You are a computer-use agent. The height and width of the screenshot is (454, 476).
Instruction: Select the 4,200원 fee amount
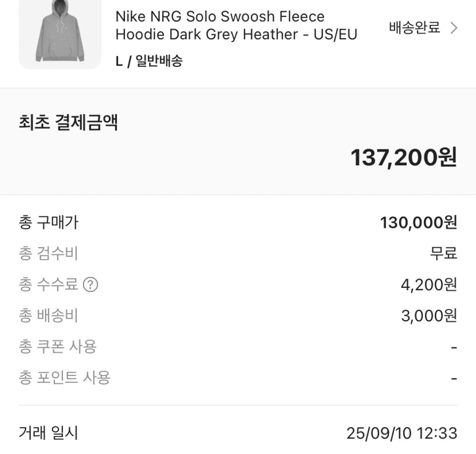coord(429,285)
